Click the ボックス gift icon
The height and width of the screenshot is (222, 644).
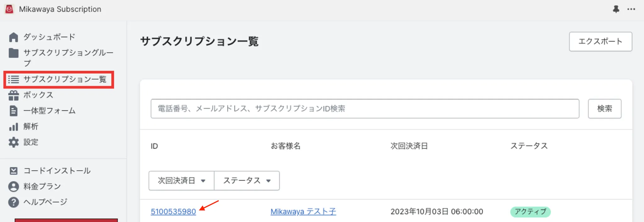14,95
